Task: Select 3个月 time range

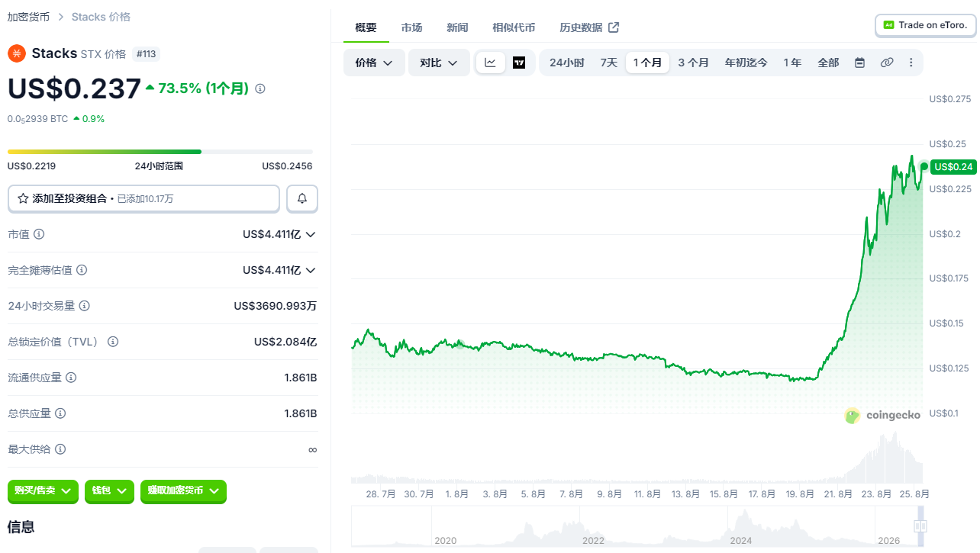Action: [693, 63]
